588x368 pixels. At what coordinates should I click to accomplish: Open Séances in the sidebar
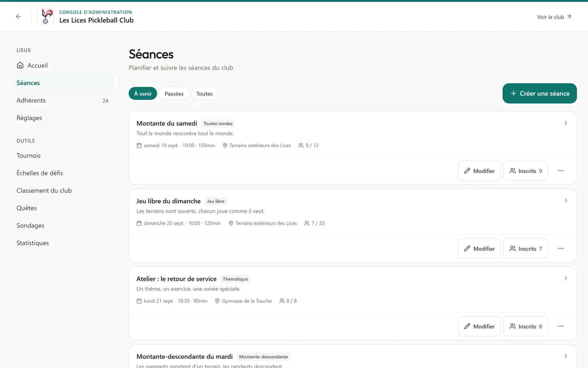tap(62, 83)
